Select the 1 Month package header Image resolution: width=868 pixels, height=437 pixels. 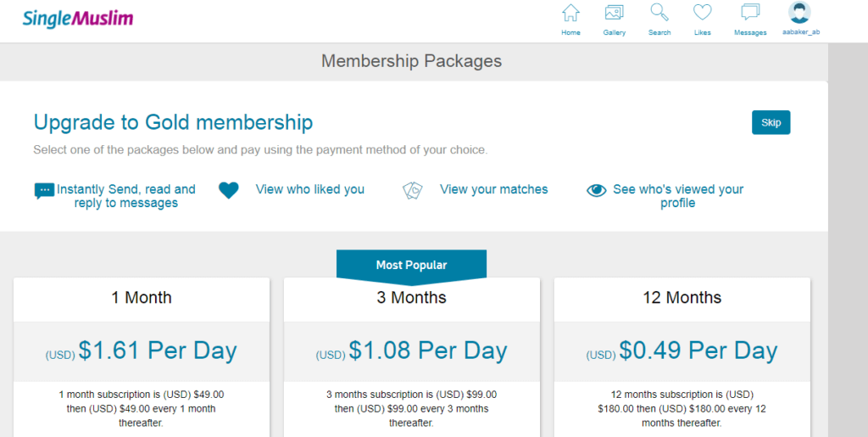[x=142, y=298]
